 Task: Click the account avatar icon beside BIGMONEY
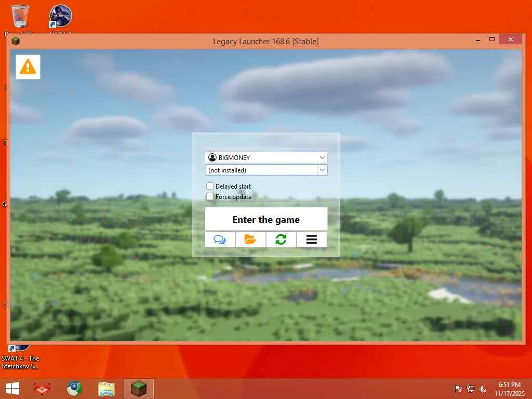pos(212,157)
